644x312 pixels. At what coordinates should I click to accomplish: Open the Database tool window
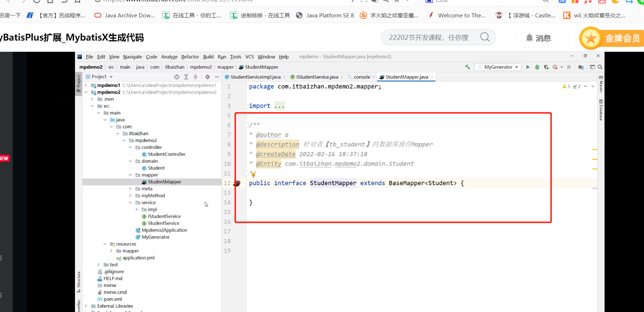coord(601,109)
